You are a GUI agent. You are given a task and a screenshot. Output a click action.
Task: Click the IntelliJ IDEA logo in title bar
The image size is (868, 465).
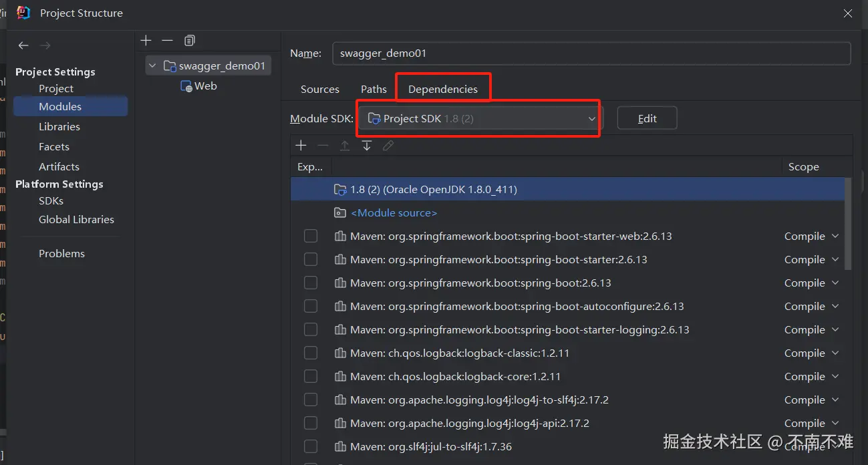23,13
